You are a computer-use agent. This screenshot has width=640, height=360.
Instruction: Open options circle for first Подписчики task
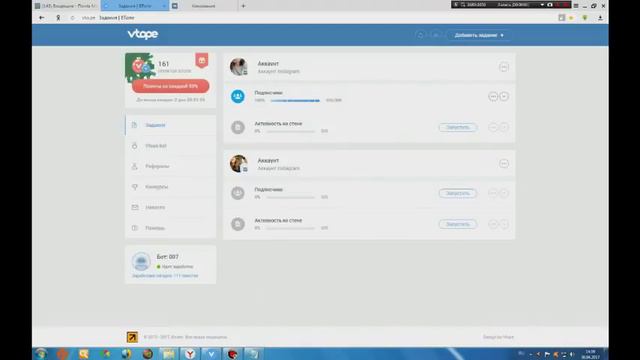tap(493, 96)
